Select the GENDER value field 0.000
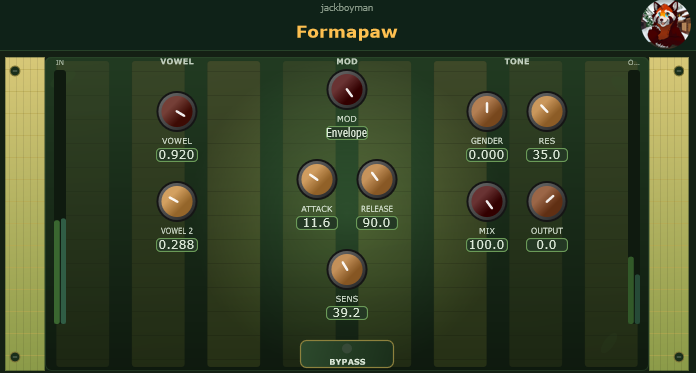The image size is (696, 373). (x=486, y=155)
